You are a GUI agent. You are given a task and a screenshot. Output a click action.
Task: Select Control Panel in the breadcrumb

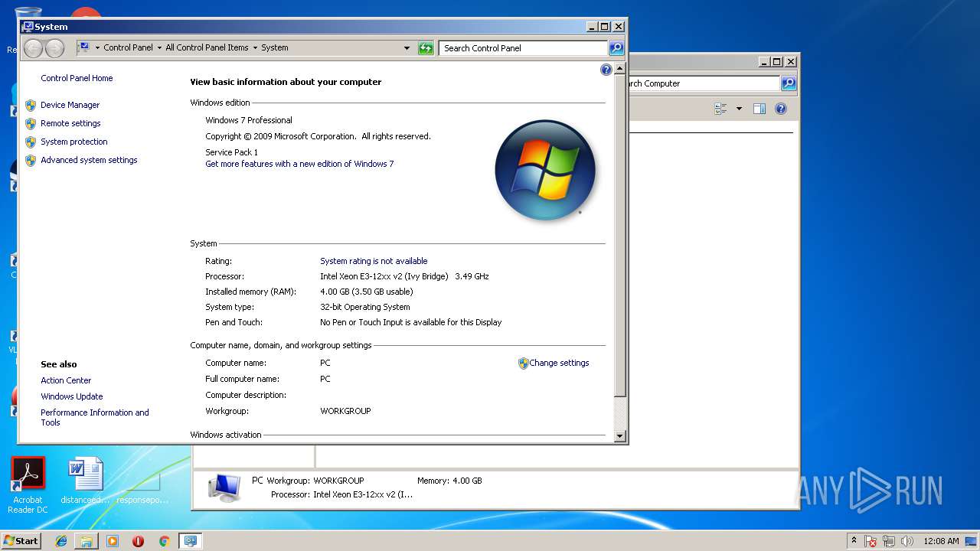point(128,47)
